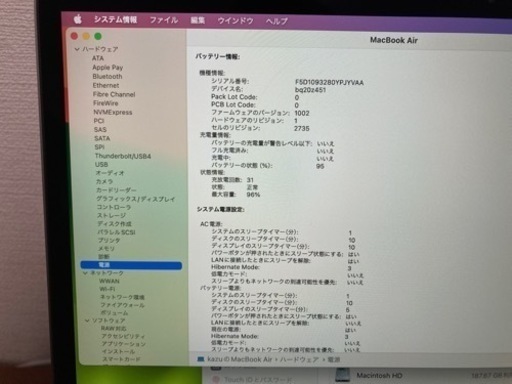This screenshot has width=512, height=384.
Task: Open the システム情報 menu
Action: click(x=115, y=20)
